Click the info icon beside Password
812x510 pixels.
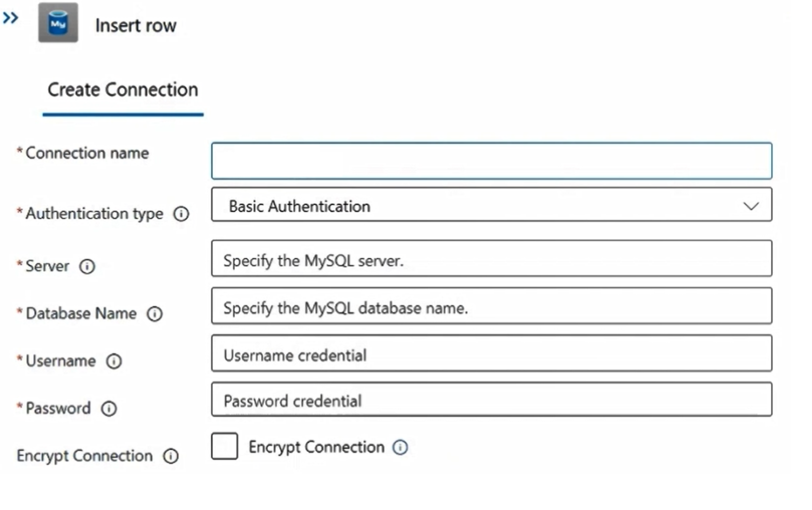pyautogui.click(x=109, y=409)
